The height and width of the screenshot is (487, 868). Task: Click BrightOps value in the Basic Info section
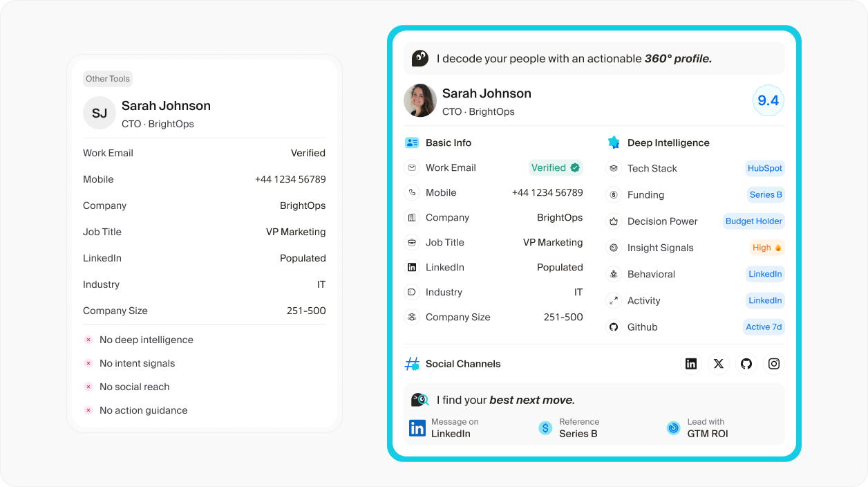pyautogui.click(x=560, y=217)
